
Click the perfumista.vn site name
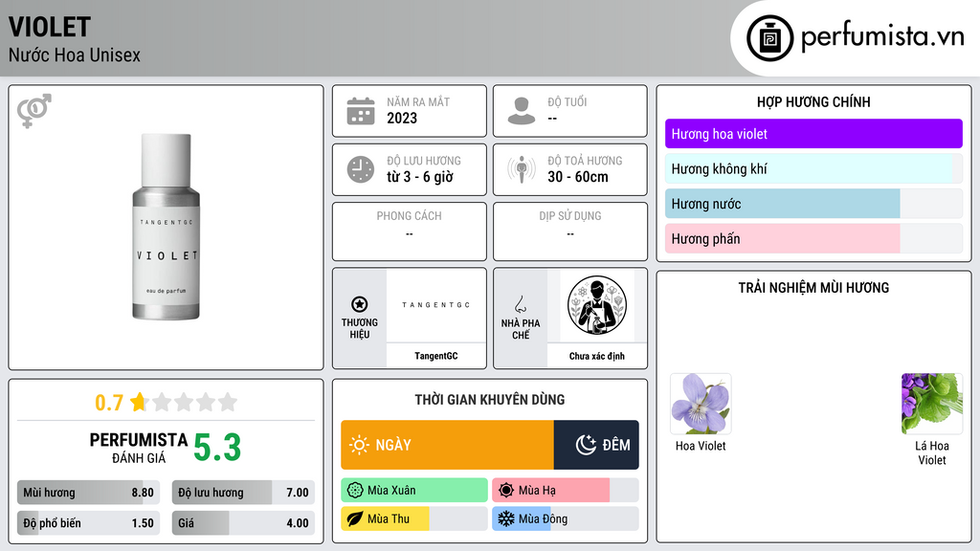coord(882,36)
